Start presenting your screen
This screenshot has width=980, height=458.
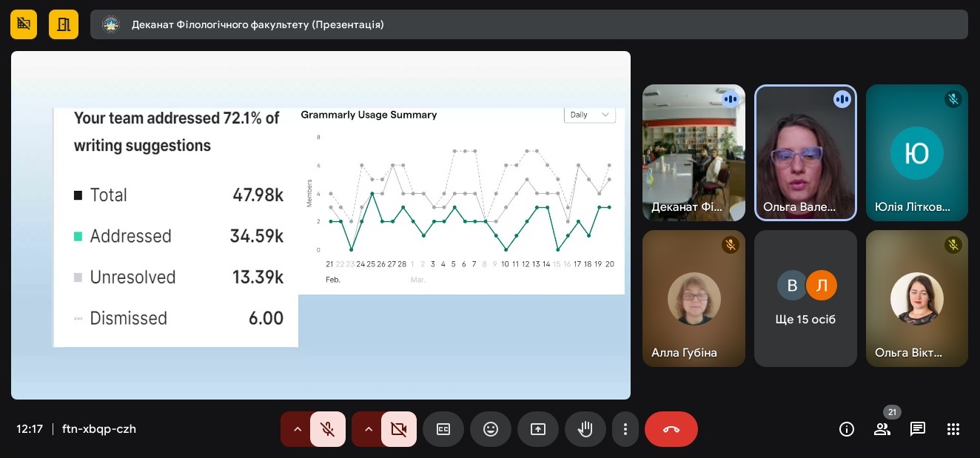pos(538,429)
